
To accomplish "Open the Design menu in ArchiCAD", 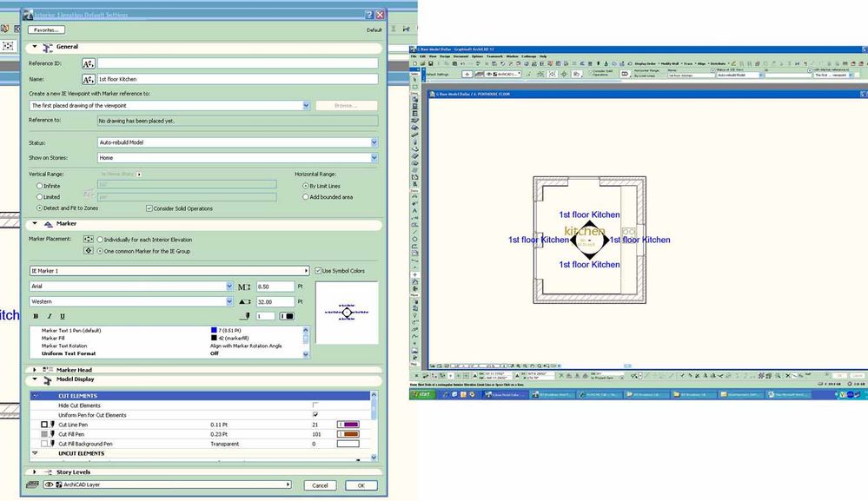I will (x=445, y=56).
